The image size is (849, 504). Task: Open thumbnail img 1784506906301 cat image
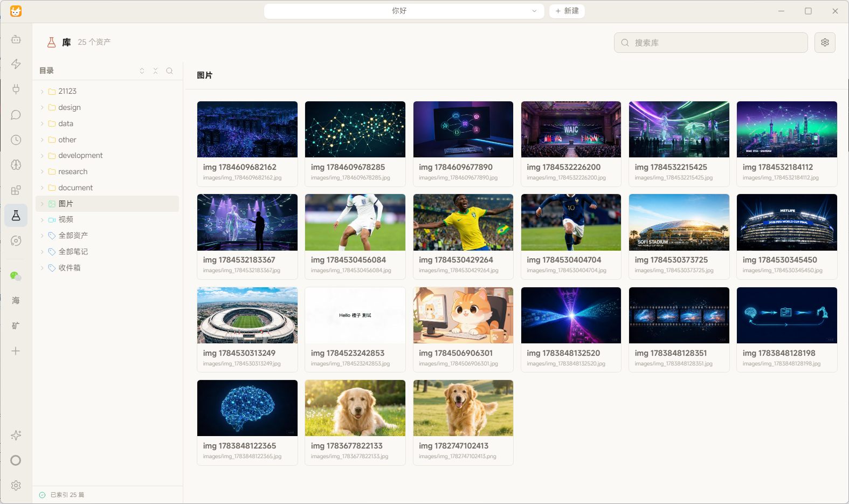463,315
